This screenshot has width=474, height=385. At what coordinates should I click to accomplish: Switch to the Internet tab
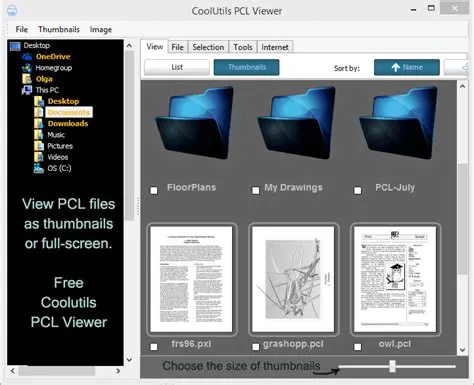click(x=275, y=47)
